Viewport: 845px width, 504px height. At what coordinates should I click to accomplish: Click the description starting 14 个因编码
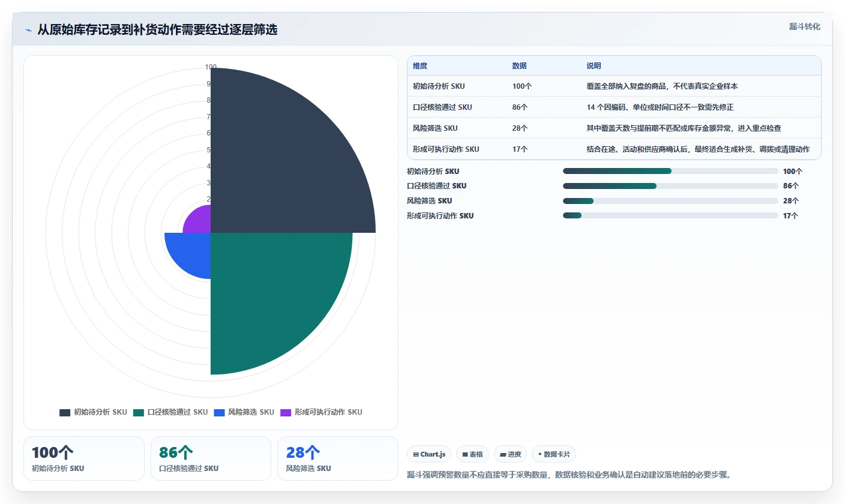tap(660, 107)
